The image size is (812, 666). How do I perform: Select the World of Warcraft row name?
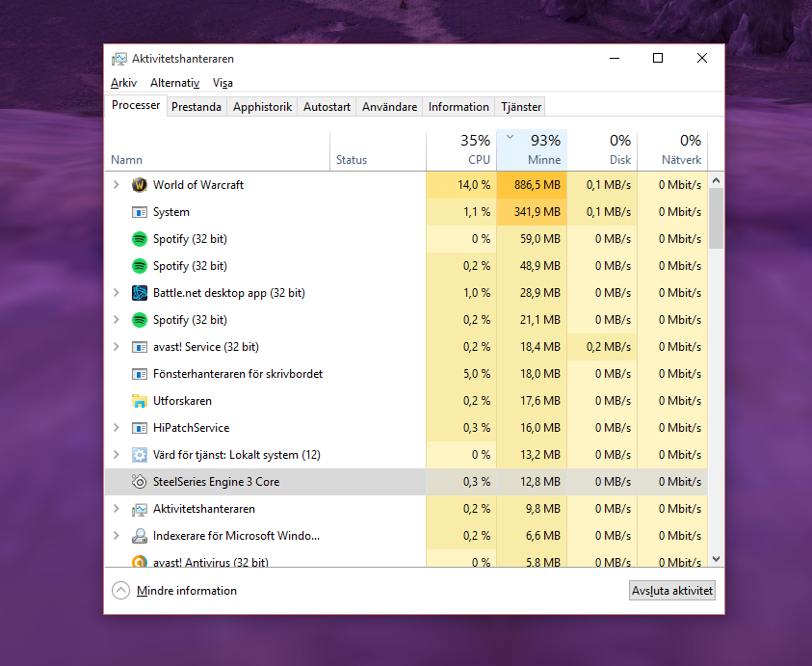(x=198, y=185)
